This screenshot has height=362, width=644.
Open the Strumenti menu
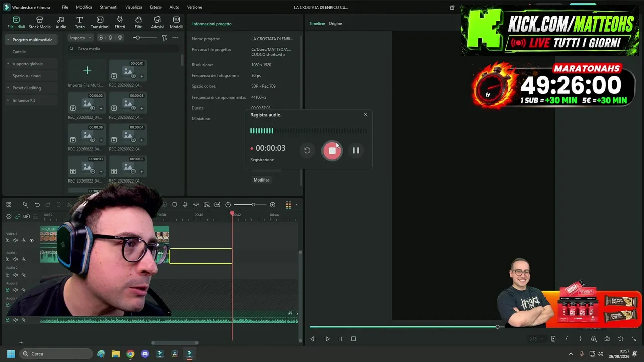pos(109,7)
